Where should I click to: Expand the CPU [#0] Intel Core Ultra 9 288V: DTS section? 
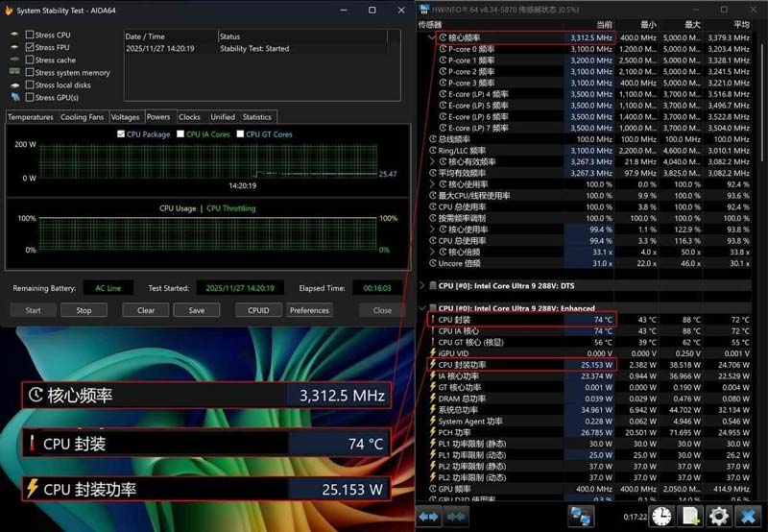tap(422, 285)
